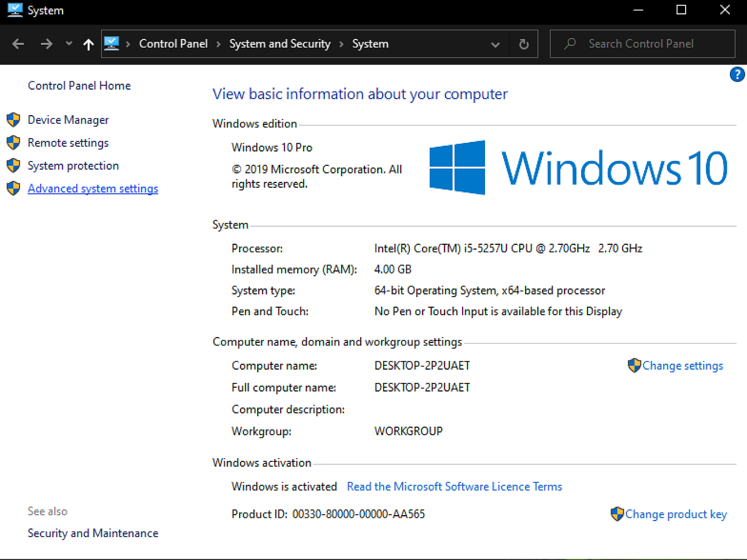Click the WORKGROUP value
747x560 pixels.
(408, 431)
